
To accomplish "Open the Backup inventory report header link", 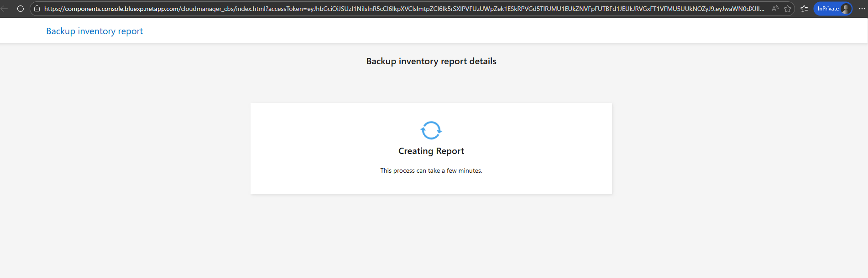I will click(x=94, y=31).
